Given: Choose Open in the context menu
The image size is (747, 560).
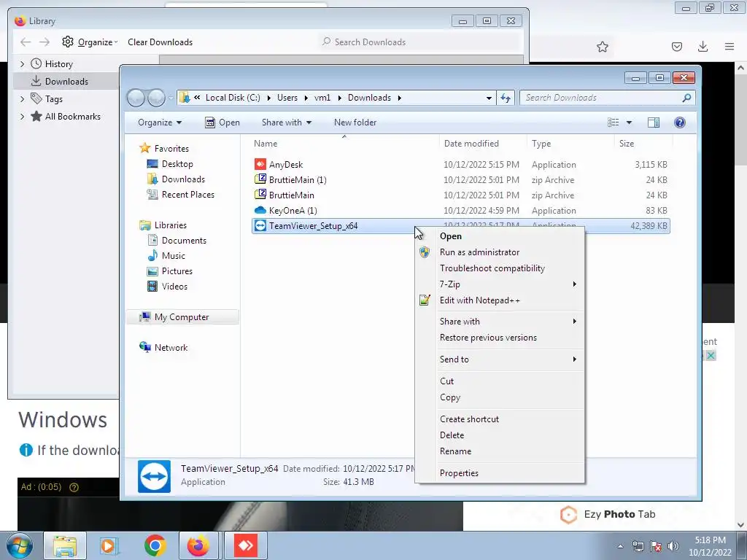Looking at the screenshot, I should [499, 236].
